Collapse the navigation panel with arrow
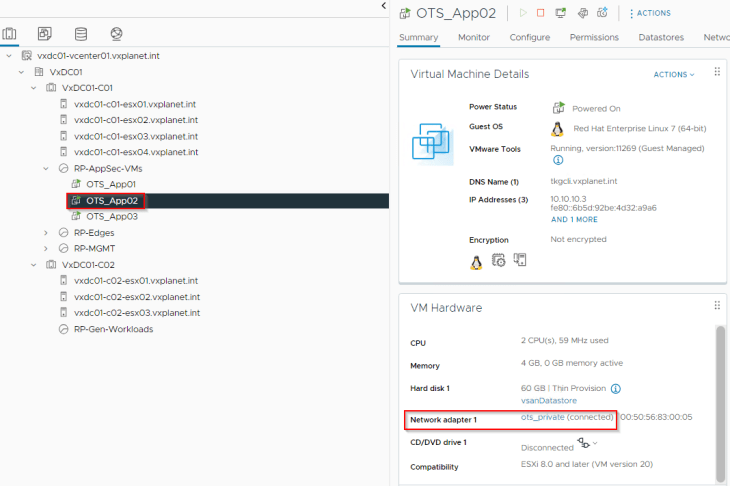Screen dimensions: 730x486 point(384,6)
